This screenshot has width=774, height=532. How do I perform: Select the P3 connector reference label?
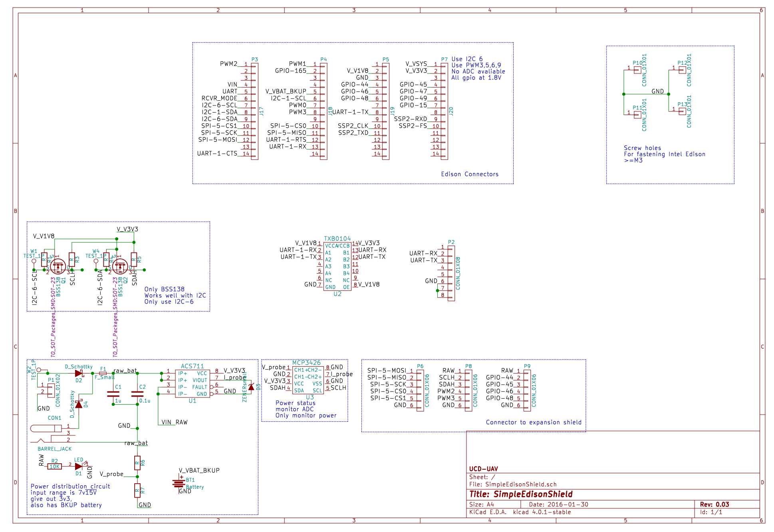pyautogui.click(x=255, y=60)
